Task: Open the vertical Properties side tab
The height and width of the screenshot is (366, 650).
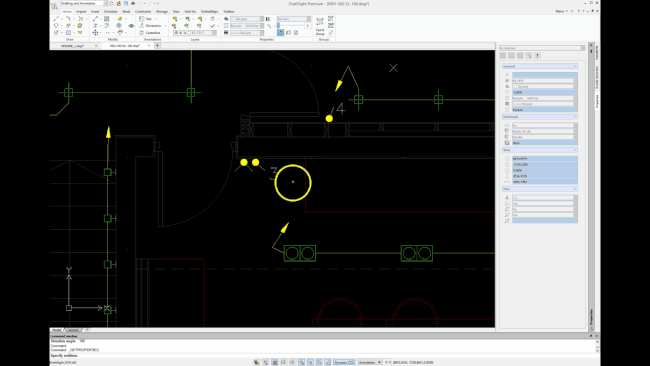Action: pyautogui.click(x=597, y=102)
